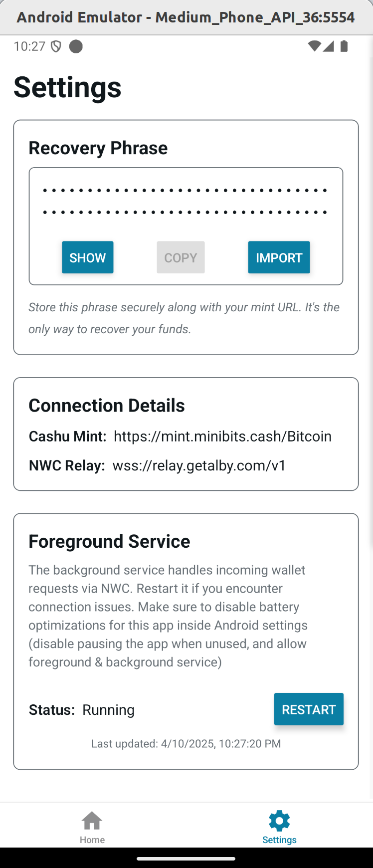Tap the Home icon in bottom navigation
The width and height of the screenshot is (373, 868).
point(92,820)
